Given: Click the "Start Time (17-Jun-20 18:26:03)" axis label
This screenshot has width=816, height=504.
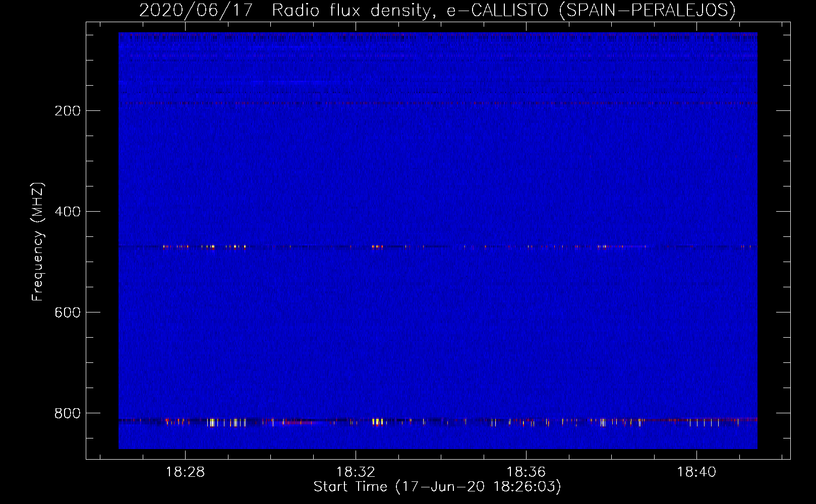Looking at the screenshot, I should 437,486.
